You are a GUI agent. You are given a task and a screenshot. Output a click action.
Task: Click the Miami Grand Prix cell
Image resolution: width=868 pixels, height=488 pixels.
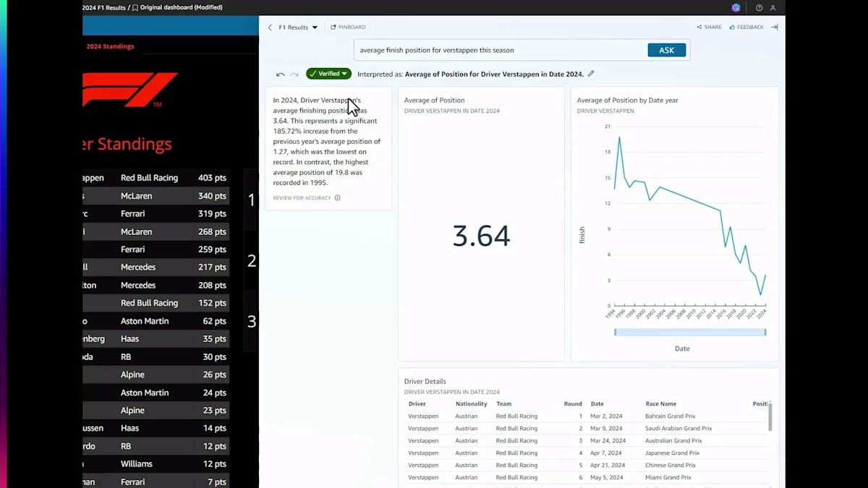pos(668,478)
